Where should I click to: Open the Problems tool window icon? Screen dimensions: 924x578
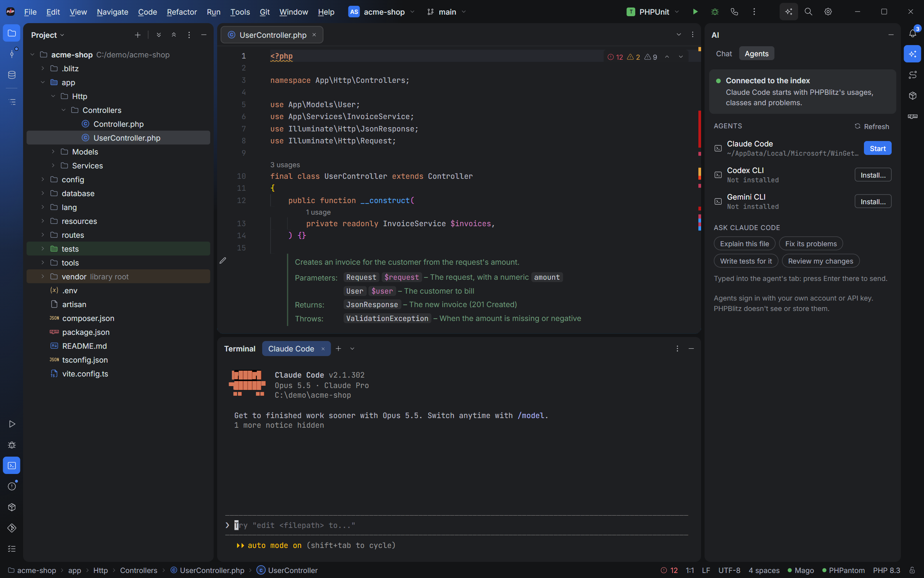click(x=12, y=486)
